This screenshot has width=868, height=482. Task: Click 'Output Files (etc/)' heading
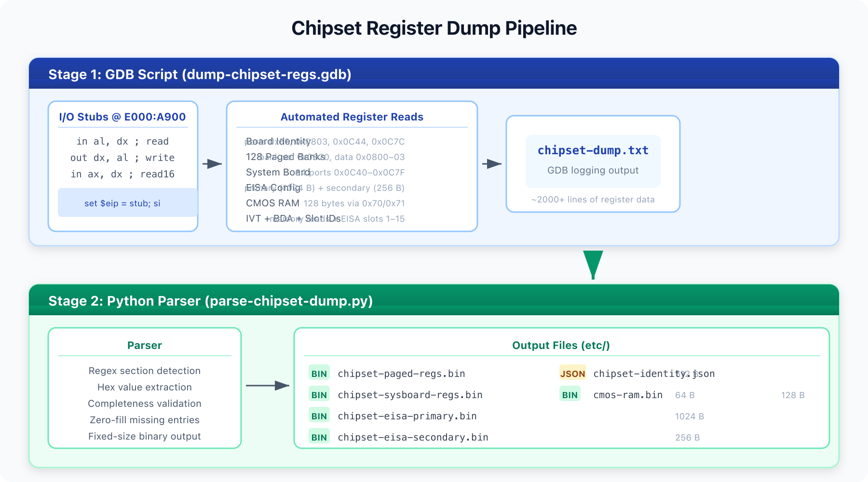pyautogui.click(x=561, y=345)
